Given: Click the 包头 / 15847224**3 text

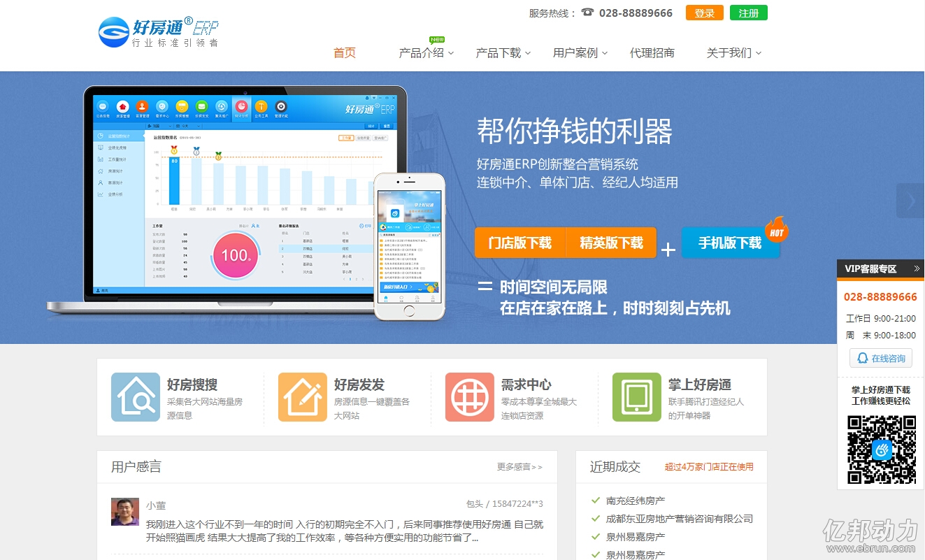Looking at the screenshot, I should pyautogui.click(x=505, y=504).
